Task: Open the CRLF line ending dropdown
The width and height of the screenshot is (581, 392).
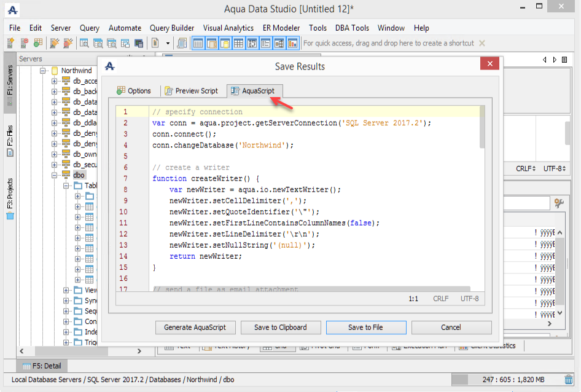Action: [x=526, y=168]
